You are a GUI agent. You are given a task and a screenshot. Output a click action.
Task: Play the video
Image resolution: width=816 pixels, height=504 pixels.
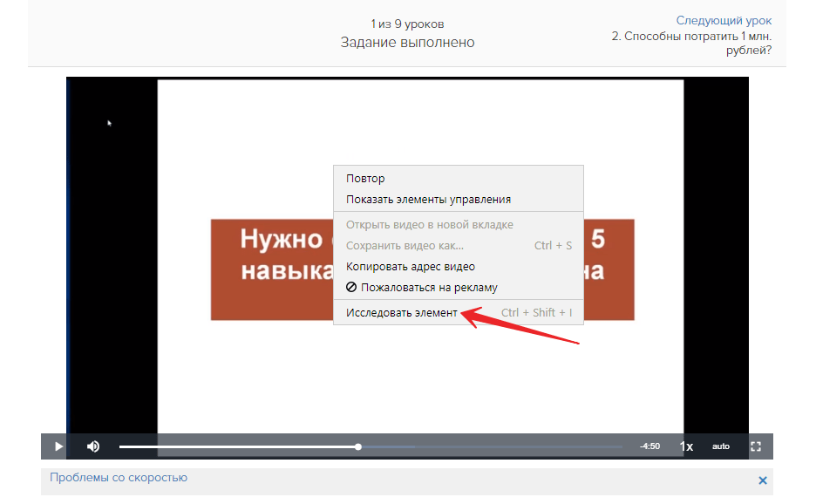pos(58,446)
